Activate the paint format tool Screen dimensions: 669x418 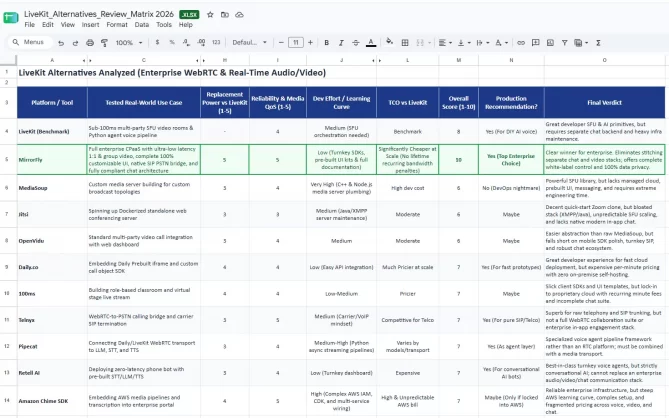click(x=104, y=43)
